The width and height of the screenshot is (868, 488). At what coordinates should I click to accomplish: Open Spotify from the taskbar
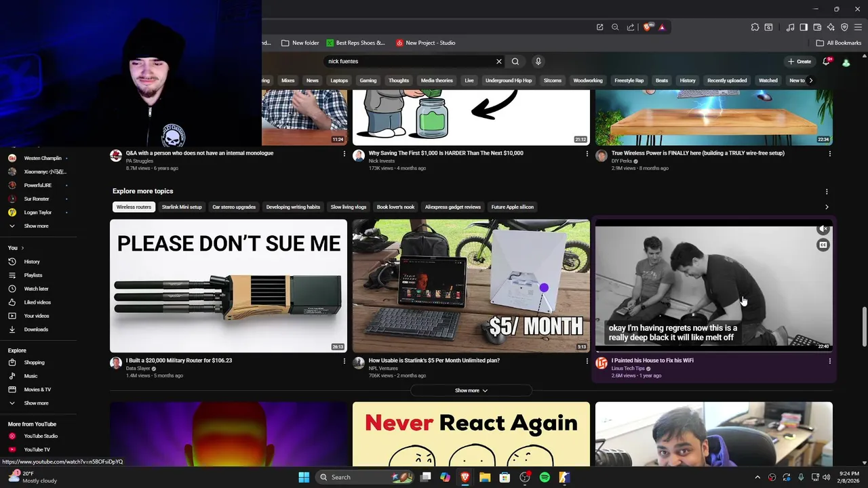(x=545, y=477)
